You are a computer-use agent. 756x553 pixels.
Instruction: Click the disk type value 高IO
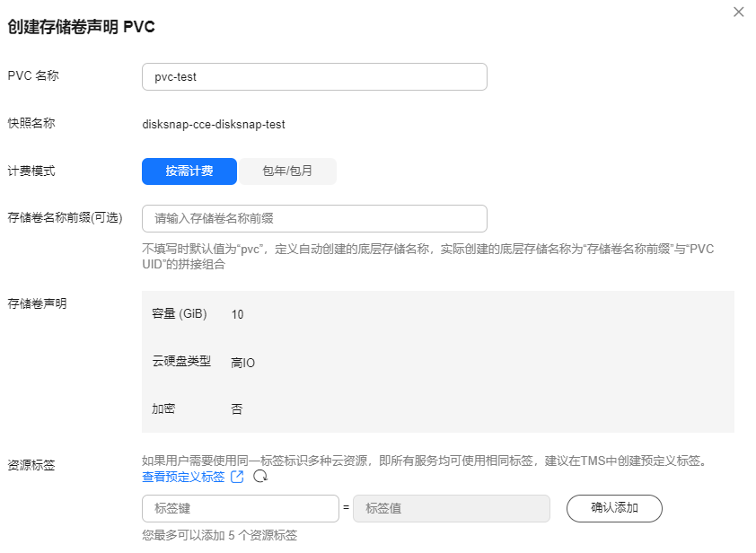pyautogui.click(x=242, y=363)
